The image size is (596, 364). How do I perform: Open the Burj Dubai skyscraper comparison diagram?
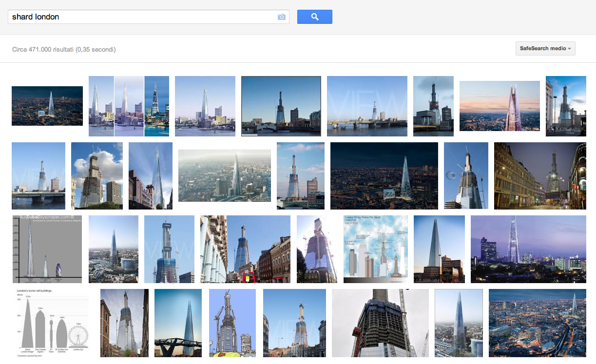pos(47,249)
